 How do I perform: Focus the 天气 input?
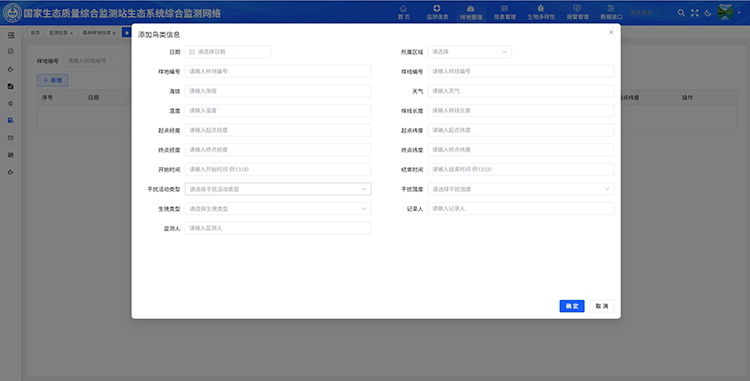click(521, 91)
